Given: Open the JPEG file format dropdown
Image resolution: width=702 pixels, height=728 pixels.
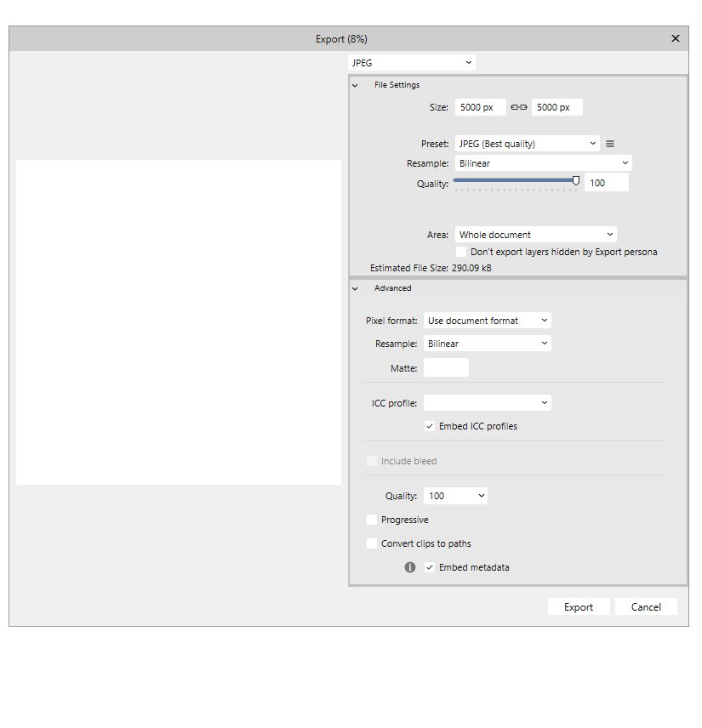Looking at the screenshot, I should tap(412, 63).
